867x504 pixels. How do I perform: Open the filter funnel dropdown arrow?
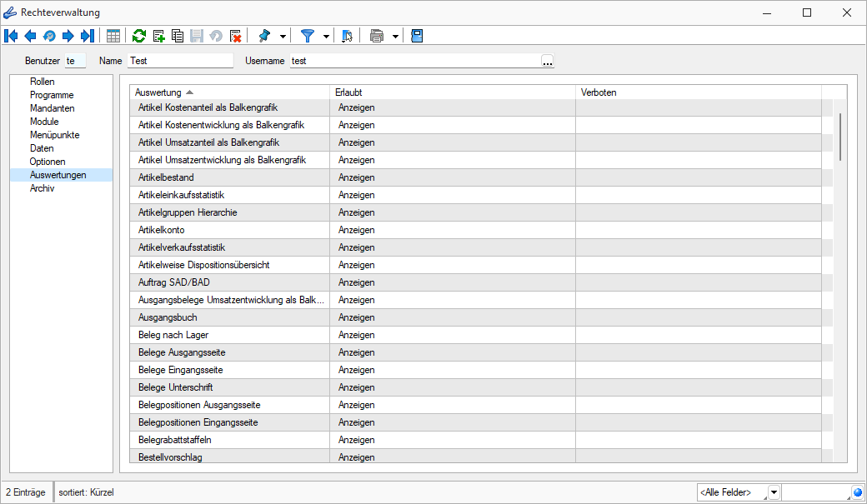click(326, 36)
